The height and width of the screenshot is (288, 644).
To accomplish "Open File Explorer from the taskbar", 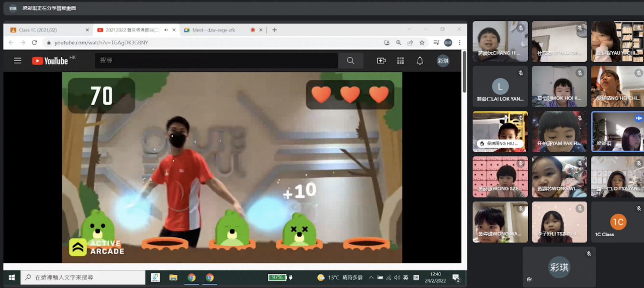I will click(173, 277).
